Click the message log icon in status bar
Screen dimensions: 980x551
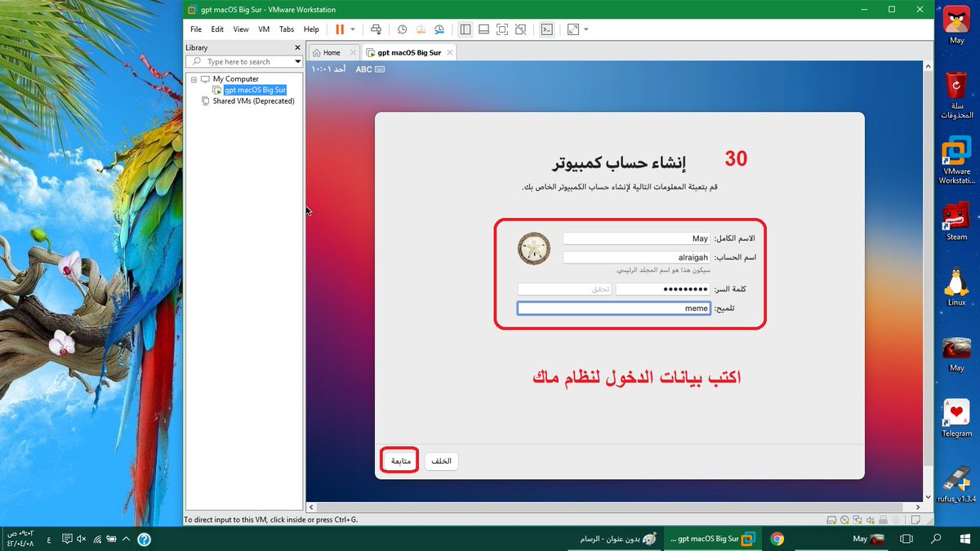click(x=917, y=519)
